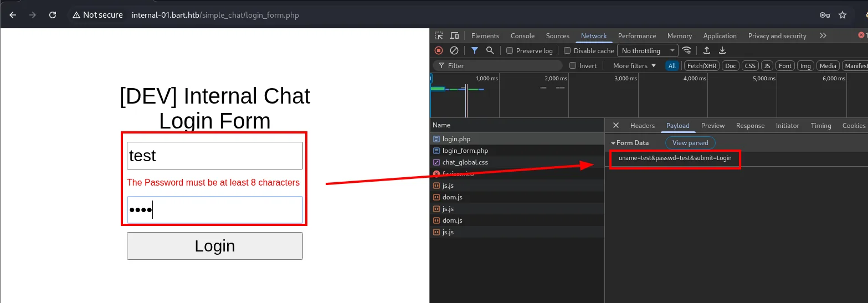
Task: Click the browser back arrow
Action: click(x=13, y=15)
